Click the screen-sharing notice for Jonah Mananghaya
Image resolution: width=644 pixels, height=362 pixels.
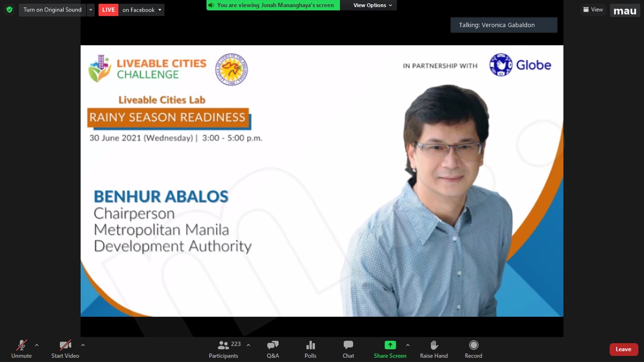pyautogui.click(x=273, y=5)
